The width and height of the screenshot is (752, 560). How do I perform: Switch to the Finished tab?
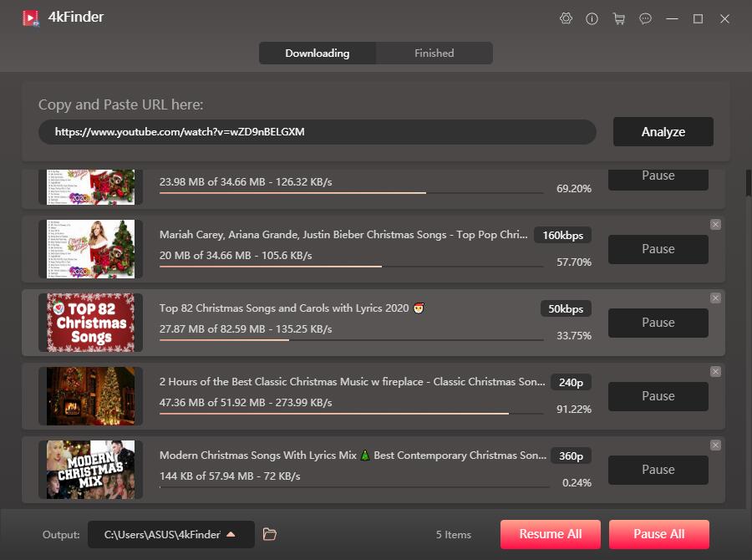434,53
